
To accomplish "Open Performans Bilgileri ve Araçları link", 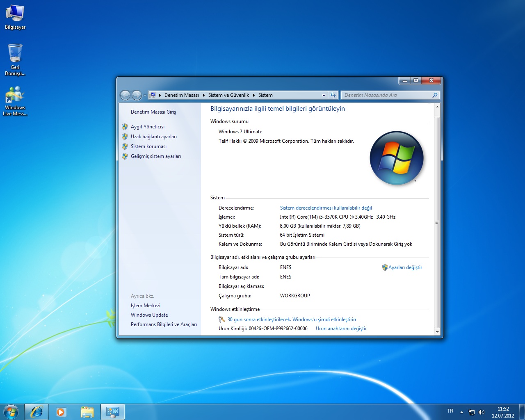I will 164,324.
